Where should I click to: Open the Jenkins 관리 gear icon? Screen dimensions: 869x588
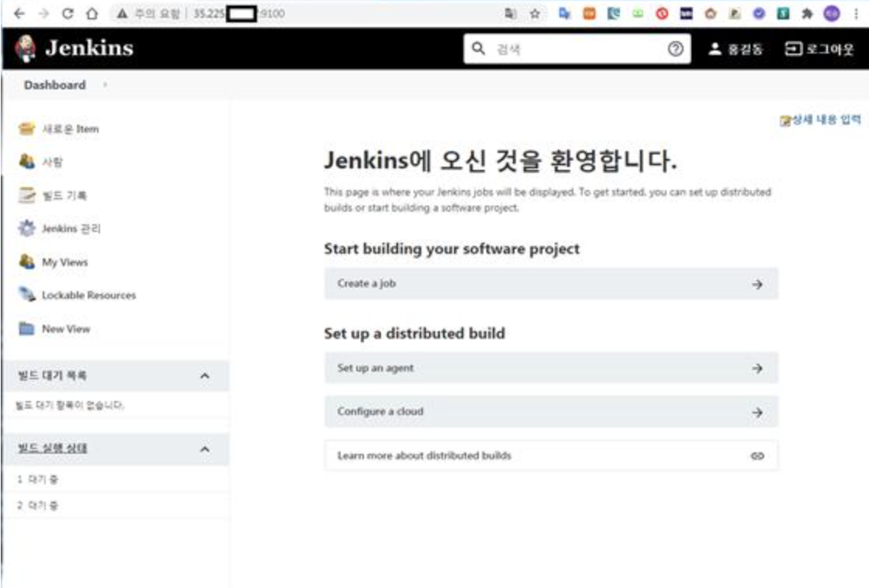point(26,228)
